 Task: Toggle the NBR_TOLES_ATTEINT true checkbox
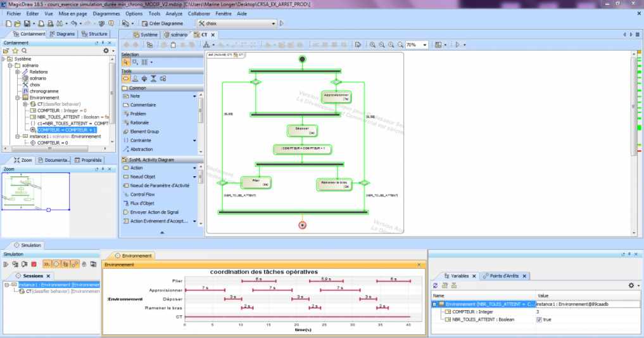point(539,320)
